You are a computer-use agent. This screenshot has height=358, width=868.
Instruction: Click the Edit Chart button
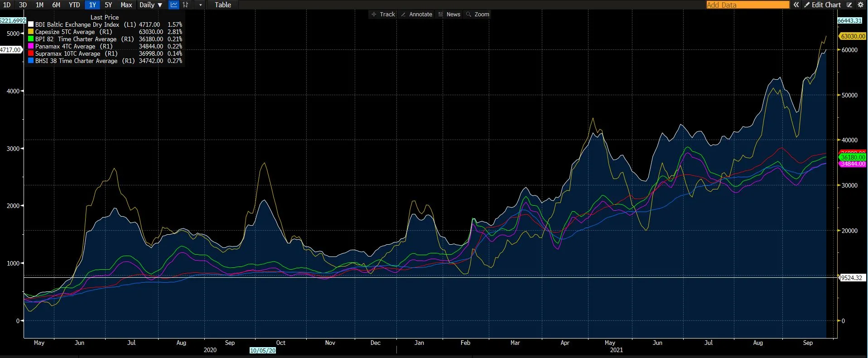822,5
